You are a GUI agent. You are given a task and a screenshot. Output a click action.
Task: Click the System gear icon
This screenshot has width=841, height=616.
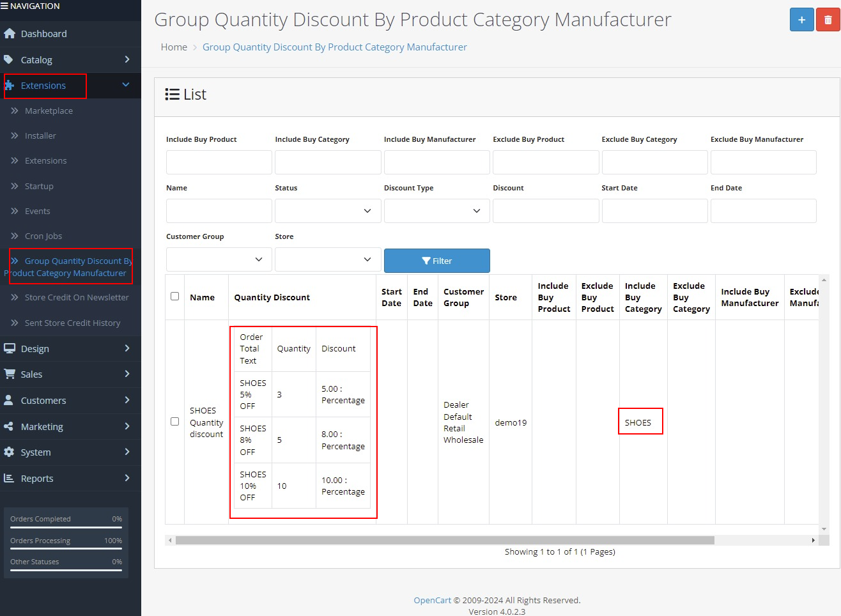click(x=9, y=452)
